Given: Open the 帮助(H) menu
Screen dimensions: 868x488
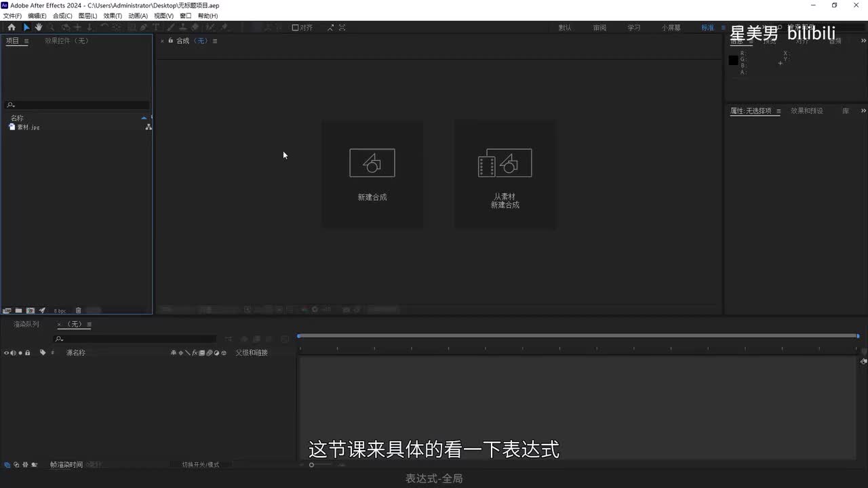Looking at the screenshot, I should coord(208,16).
